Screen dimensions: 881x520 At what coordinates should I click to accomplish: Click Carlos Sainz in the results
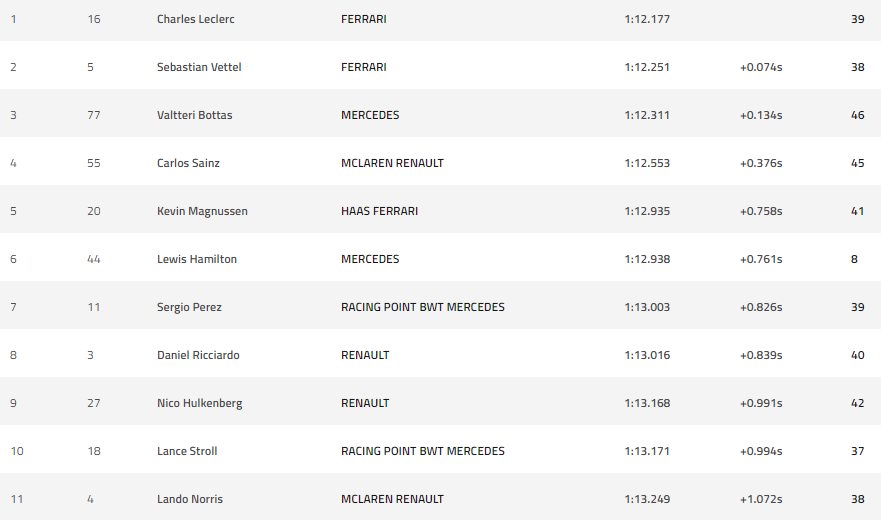[x=188, y=163]
